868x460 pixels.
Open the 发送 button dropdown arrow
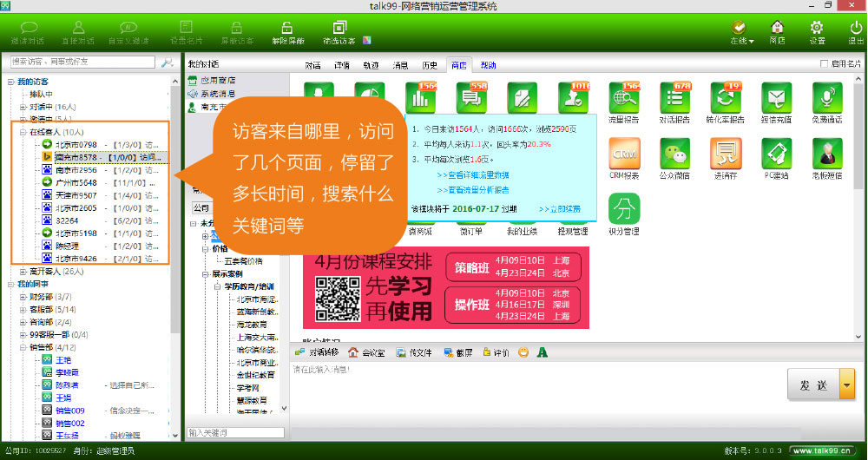847,384
